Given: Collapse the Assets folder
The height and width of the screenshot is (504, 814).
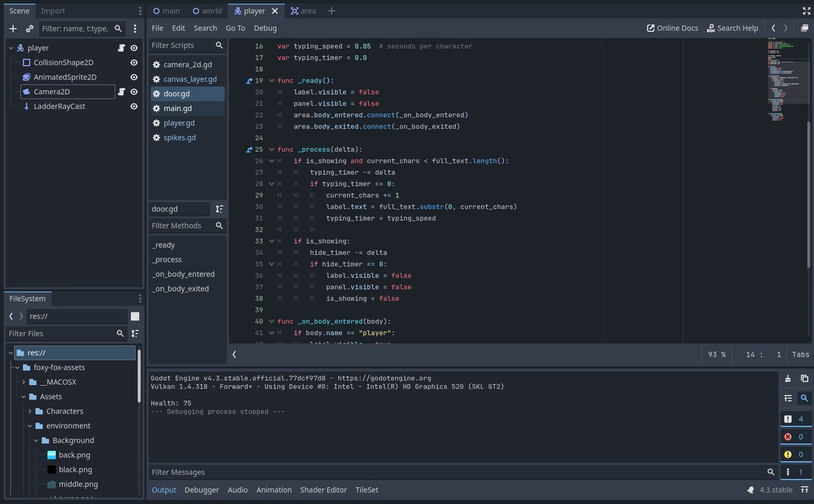Looking at the screenshot, I should pyautogui.click(x=24, y=397).
